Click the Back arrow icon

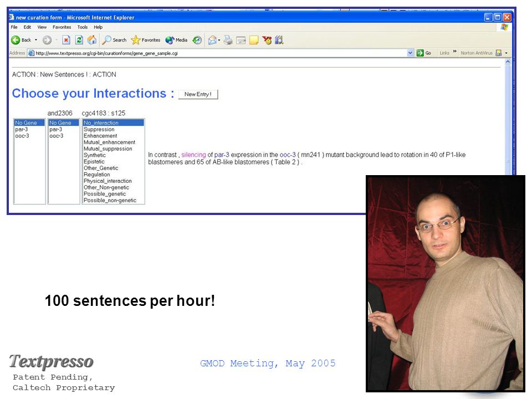pyautogui.click(x=16, y=40)
